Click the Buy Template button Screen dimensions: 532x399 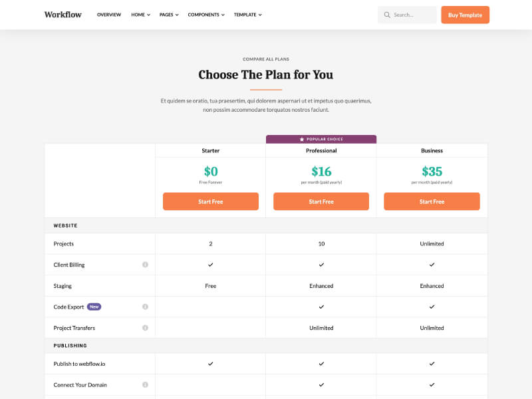coord(465,15)
